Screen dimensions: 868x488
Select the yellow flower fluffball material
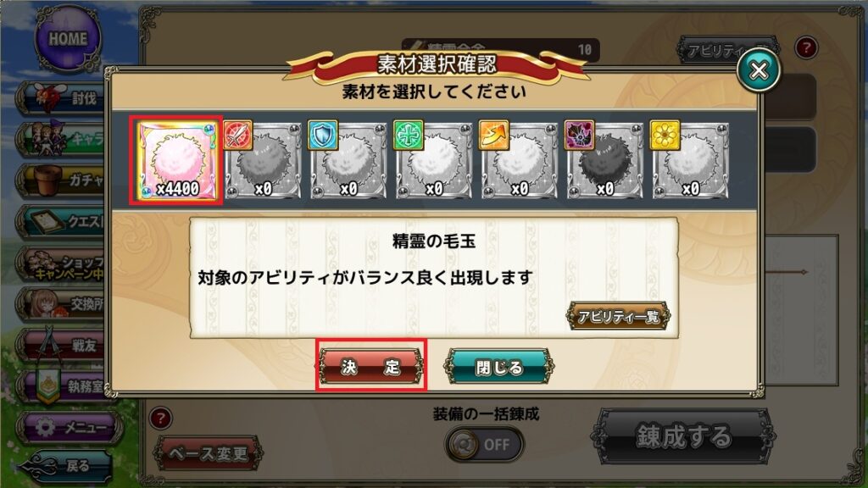690,160
